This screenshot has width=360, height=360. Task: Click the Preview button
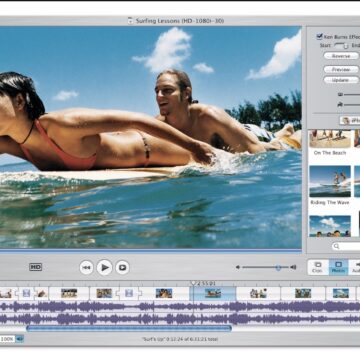tap(341, 70)
